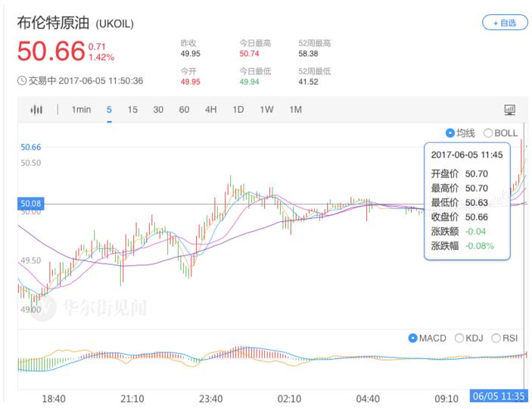This screenshot has height=409, width=532.
Task: Select the BOLL indicator radio
Action: pyautogui.click(x=488, y=133)
